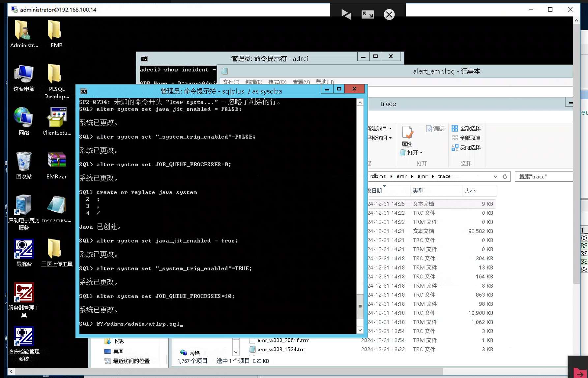Screen dimensions: 588x378
Task: Open the sqlplus window system menu icon
Action: click(x=84, y=91)
